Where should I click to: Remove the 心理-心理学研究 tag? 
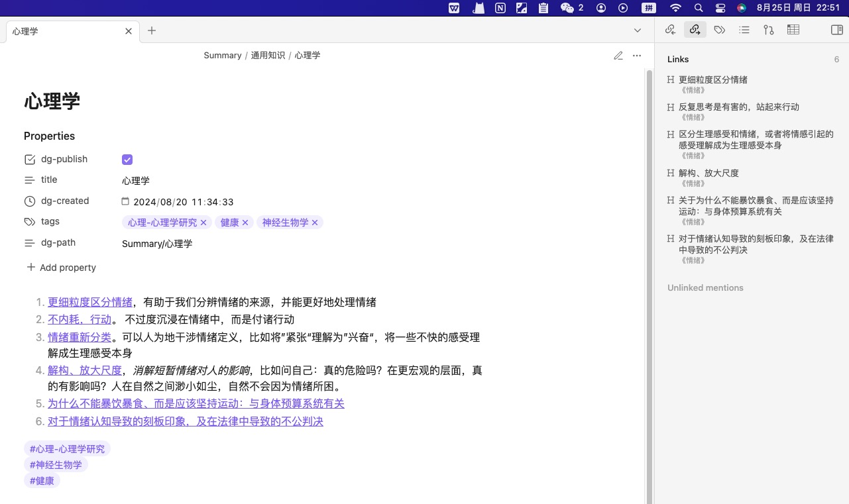[203, 223]
